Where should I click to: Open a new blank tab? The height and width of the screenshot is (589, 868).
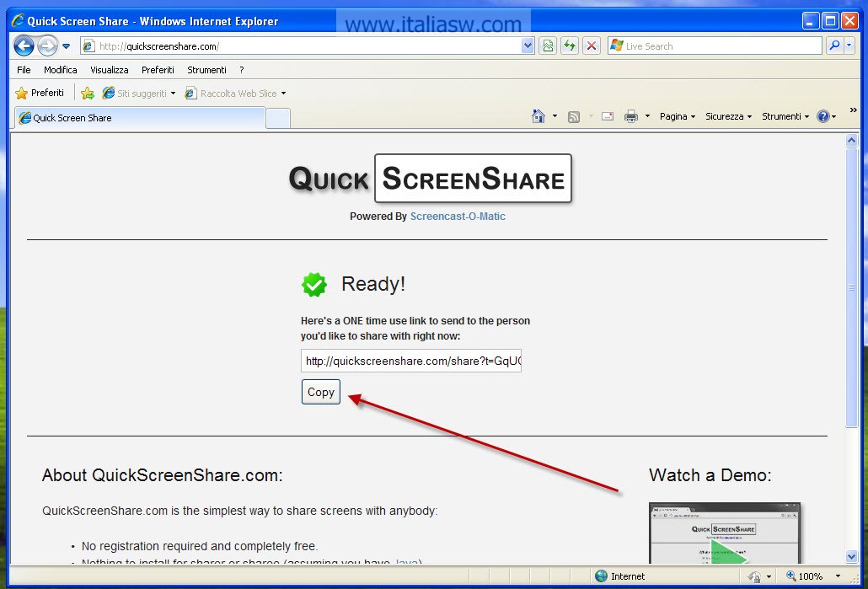click(278, 119)
